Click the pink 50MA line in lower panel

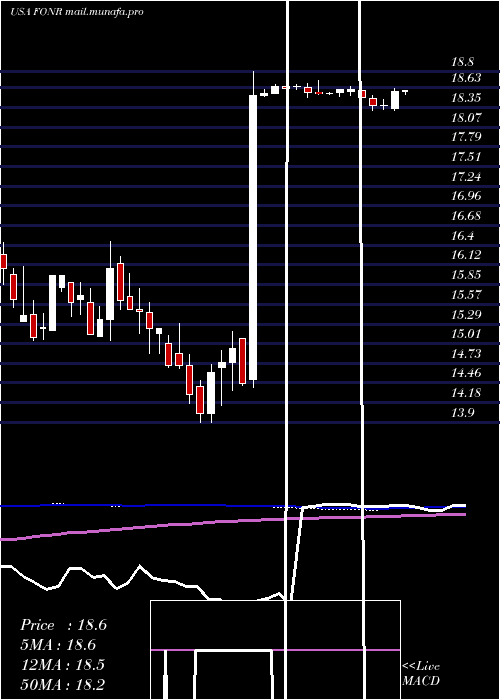click(232, 526)
